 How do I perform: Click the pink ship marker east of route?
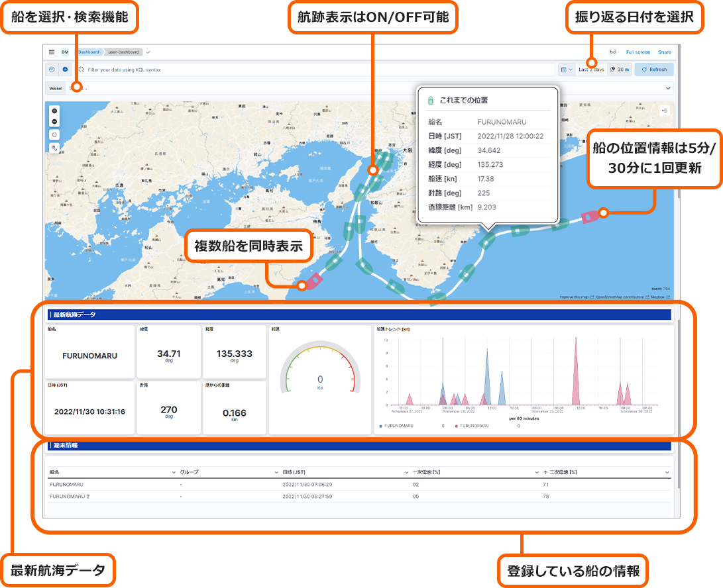587,217
